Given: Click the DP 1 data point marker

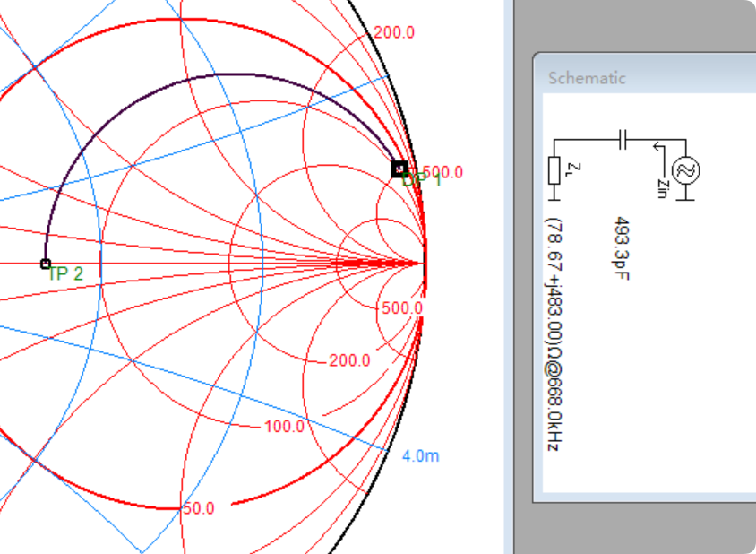Looking at the screenshot, I should pyautogui.click(x=399, y=169).
